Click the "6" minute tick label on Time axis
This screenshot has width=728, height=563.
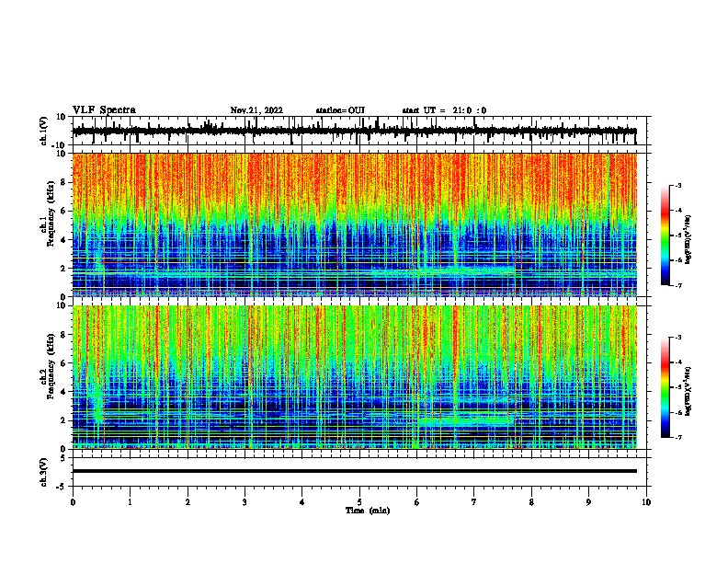[x=417, y=502]
